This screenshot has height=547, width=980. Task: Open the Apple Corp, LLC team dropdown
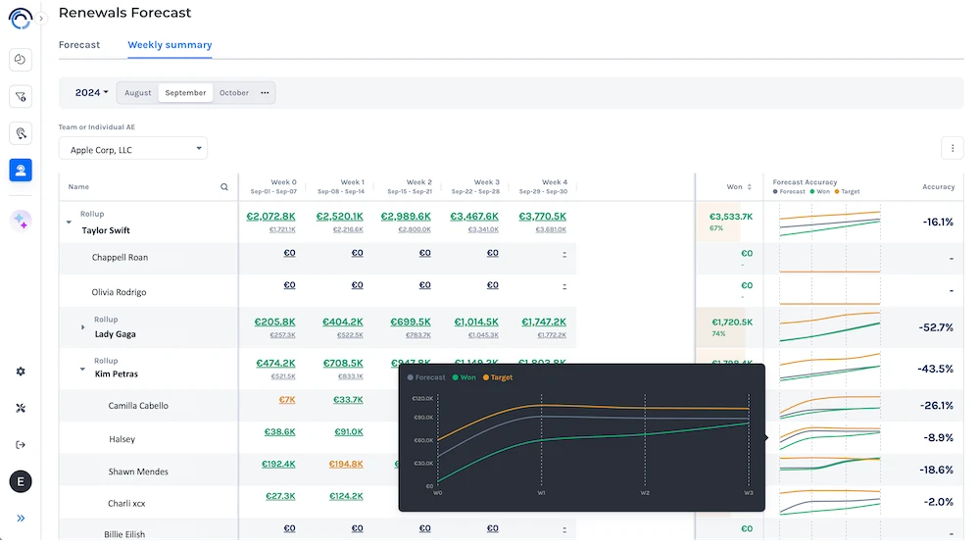coord(132,149)
